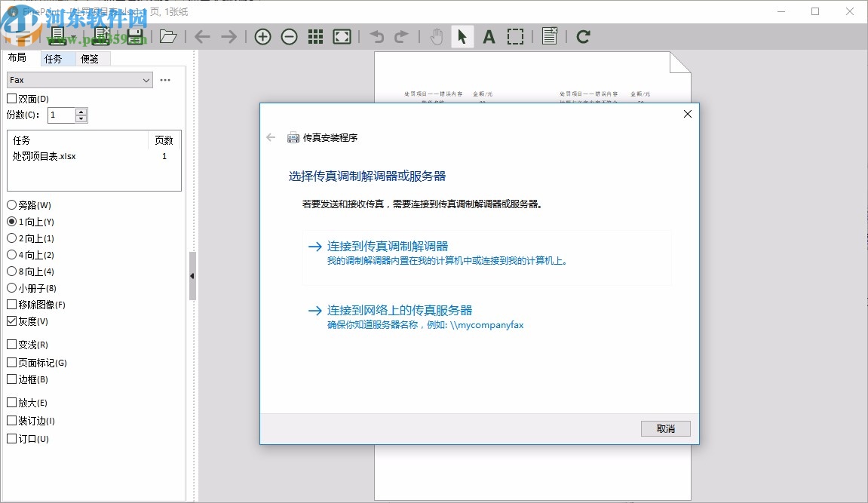868x503 pixels.
Task: Select the 小册子(8) booklet radio button
Action: [11, 287]
